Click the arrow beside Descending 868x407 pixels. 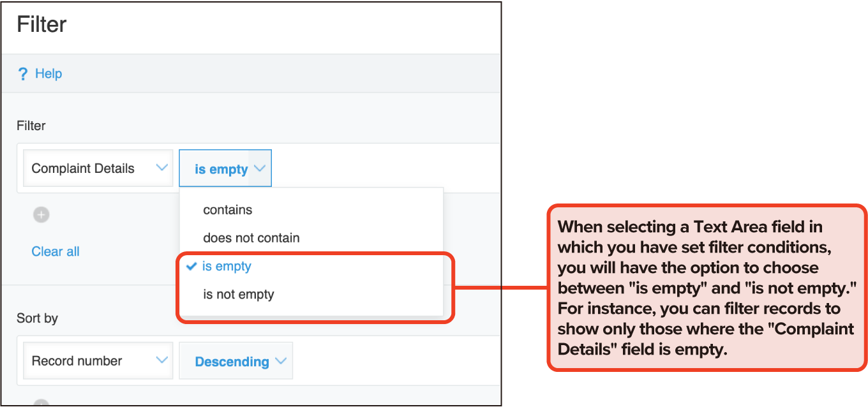(x=281, y=362)
